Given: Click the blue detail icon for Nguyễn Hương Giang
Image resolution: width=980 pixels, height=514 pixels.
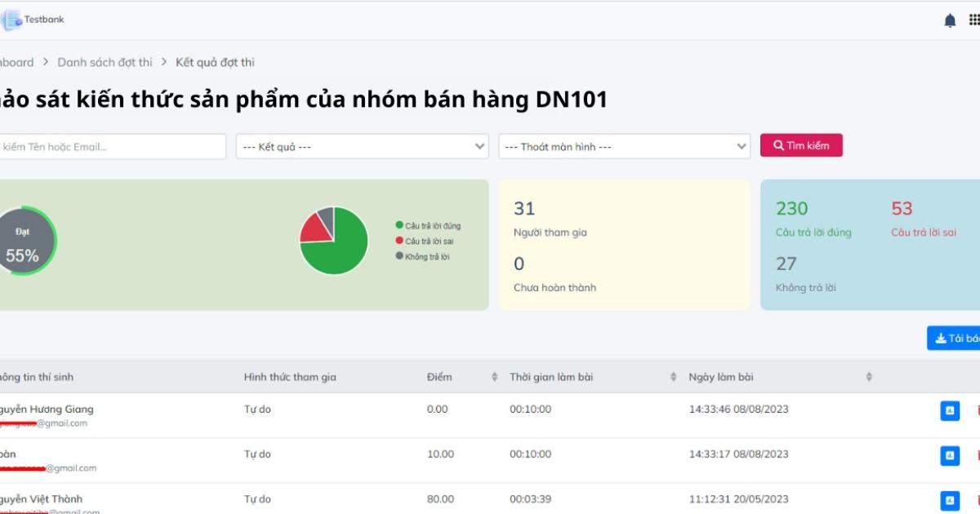Looking at the screenshot, I should tap(950, 411).
